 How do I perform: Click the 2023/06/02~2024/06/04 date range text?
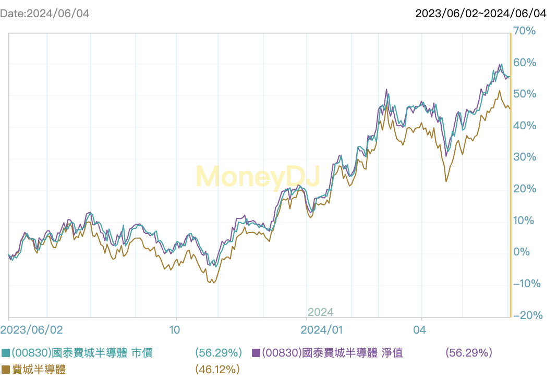tap(481, 14)
